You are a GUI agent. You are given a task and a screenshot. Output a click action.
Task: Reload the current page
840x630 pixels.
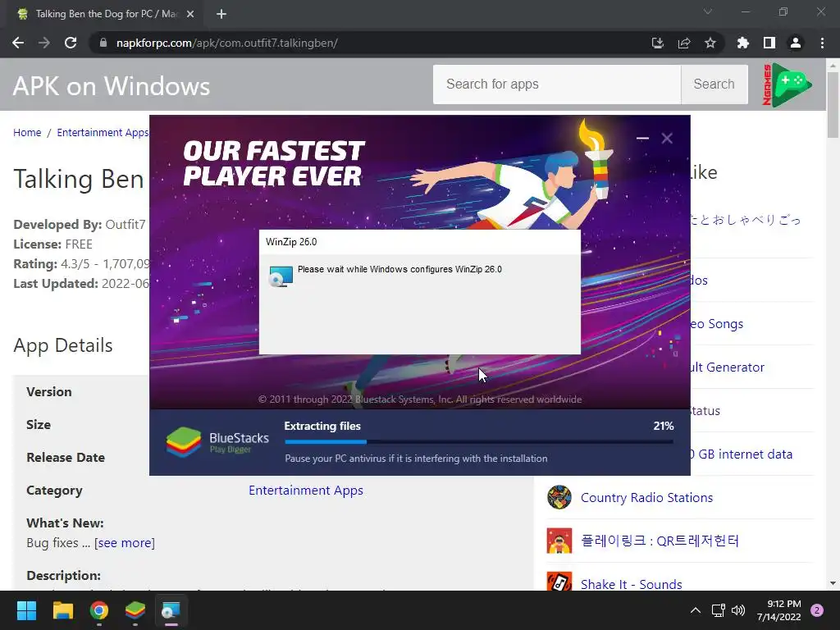click(71, 43)
